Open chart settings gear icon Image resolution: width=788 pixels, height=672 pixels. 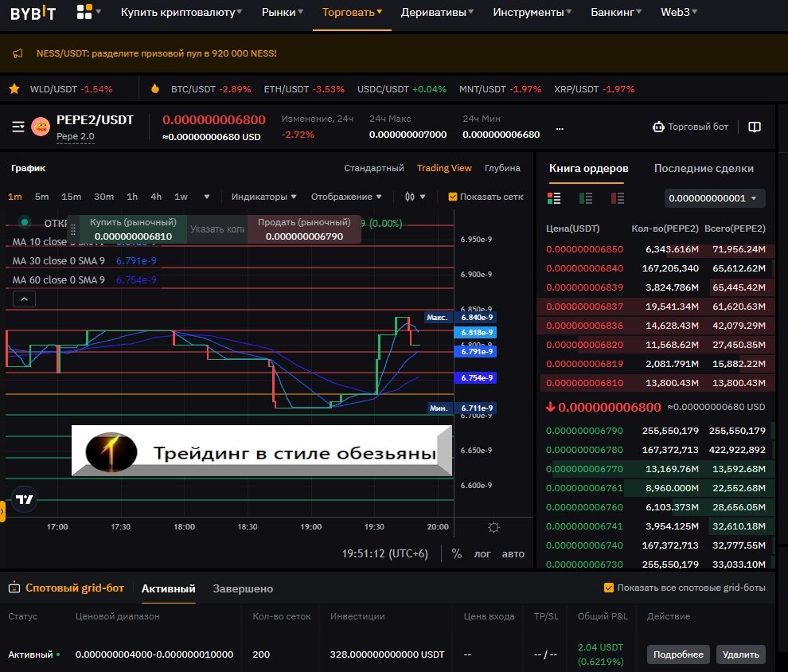pos(493,527)
